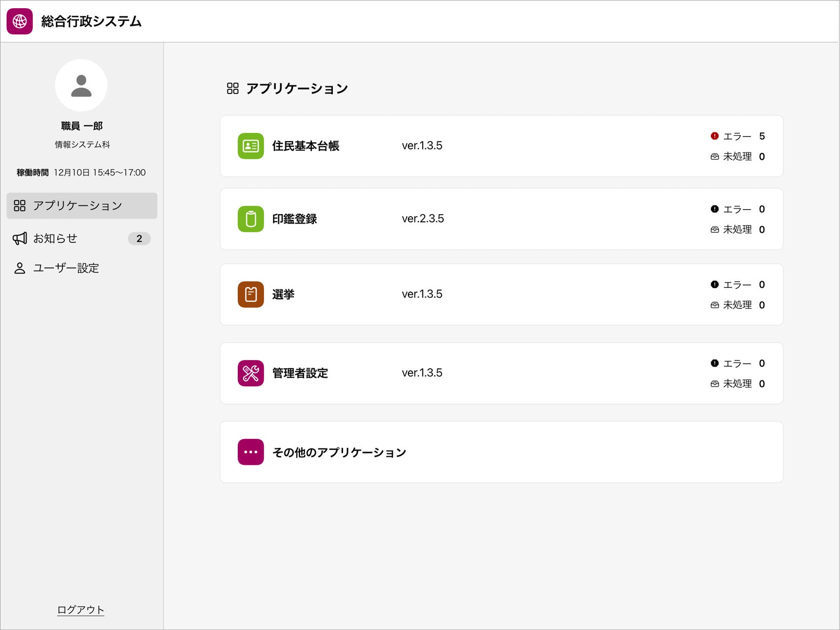Open the 選挙 brown clipboard icon
Screen dimensions: 840x630
tap(251, 295)
